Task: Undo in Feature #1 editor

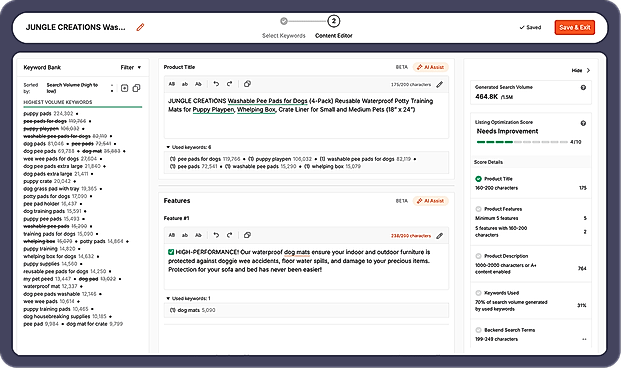Action: point(216,235)
